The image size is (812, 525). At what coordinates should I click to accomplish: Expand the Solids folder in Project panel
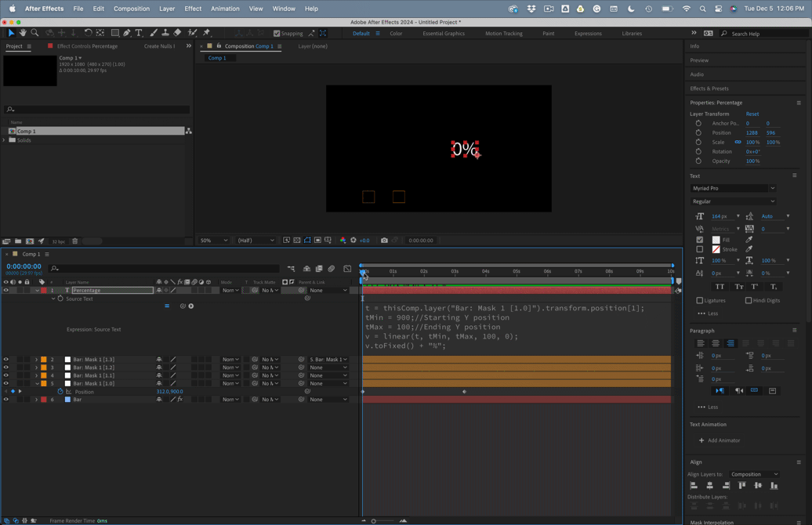[5, 139]
